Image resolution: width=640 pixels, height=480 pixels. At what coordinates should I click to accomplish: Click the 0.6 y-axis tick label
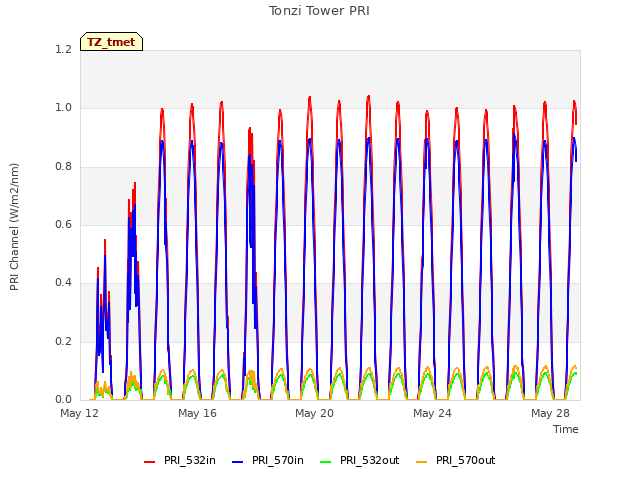(64, 225)
